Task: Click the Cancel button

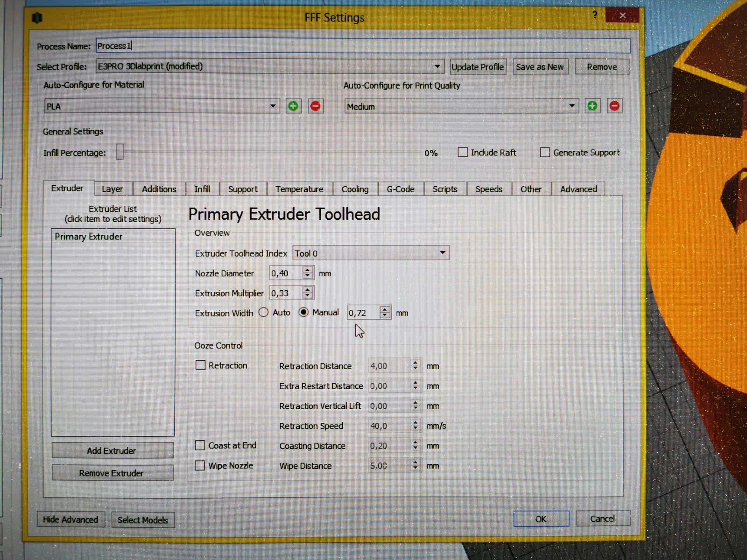Action: (603, 518)
